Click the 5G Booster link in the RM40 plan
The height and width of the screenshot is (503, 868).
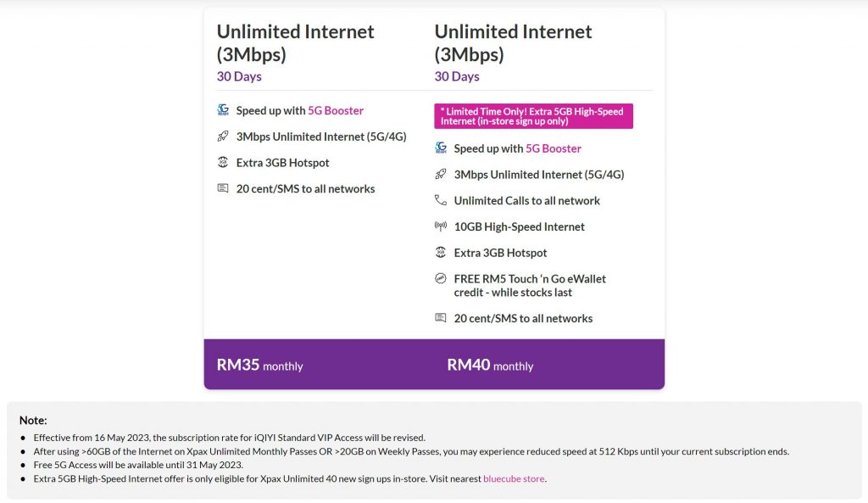(x=553, y=148)
